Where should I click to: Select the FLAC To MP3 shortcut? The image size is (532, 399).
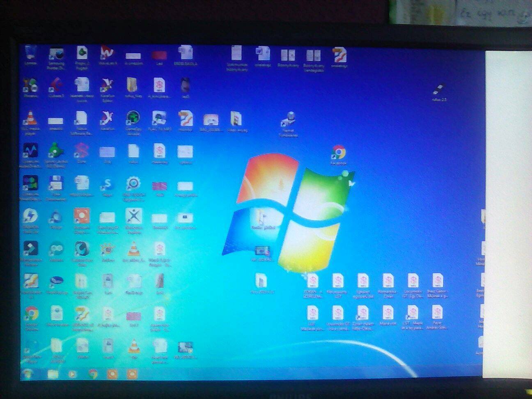(159, 122)
